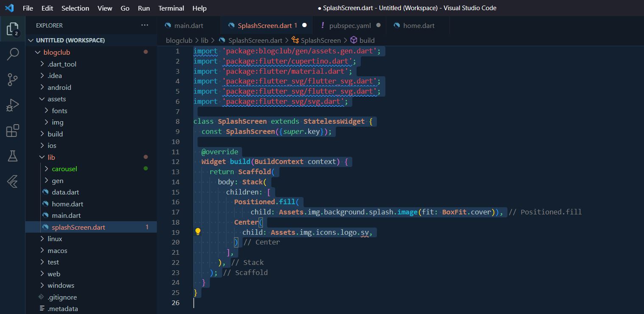Open the Terminal menu
Image resolution: width=644 pixels, height=314 pixels.
[x=171, y=8]
